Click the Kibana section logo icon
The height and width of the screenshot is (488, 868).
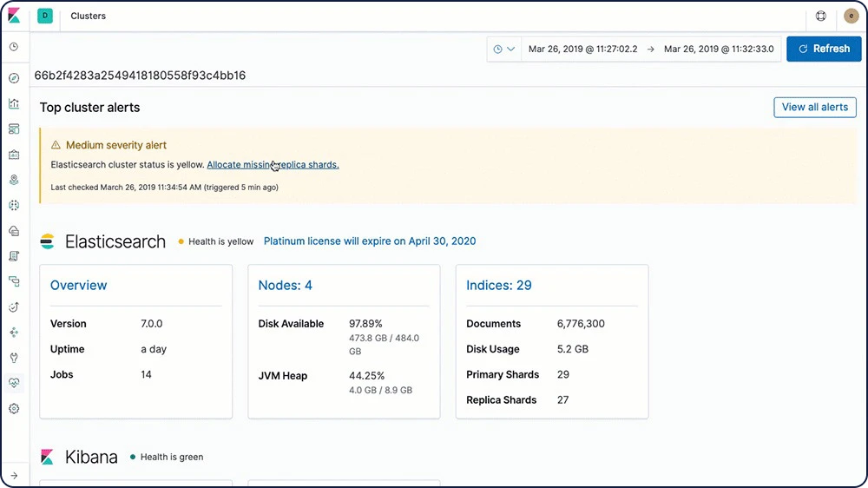click(47, 457)
